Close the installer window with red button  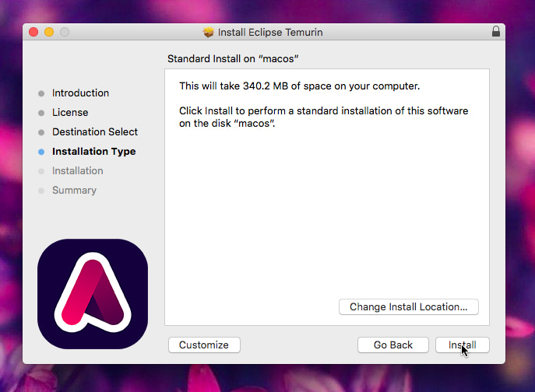click(33, 32)
